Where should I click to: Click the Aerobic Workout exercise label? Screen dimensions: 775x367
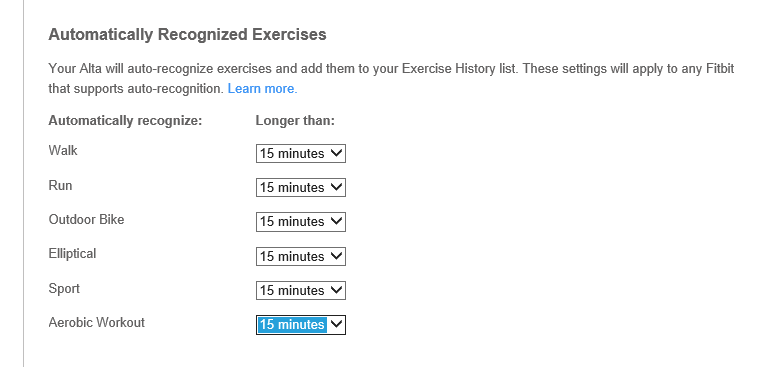point(96,323)
